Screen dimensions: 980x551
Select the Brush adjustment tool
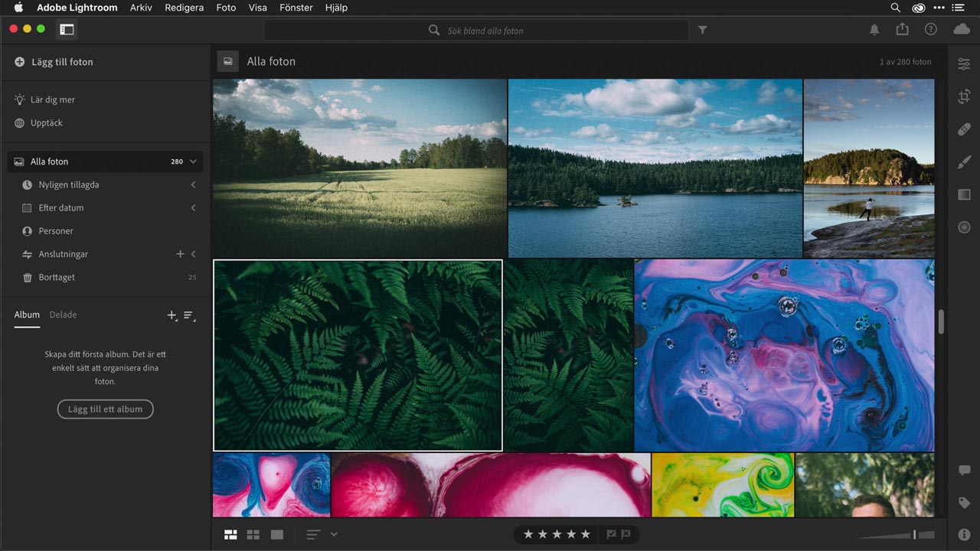coord(964,162)
